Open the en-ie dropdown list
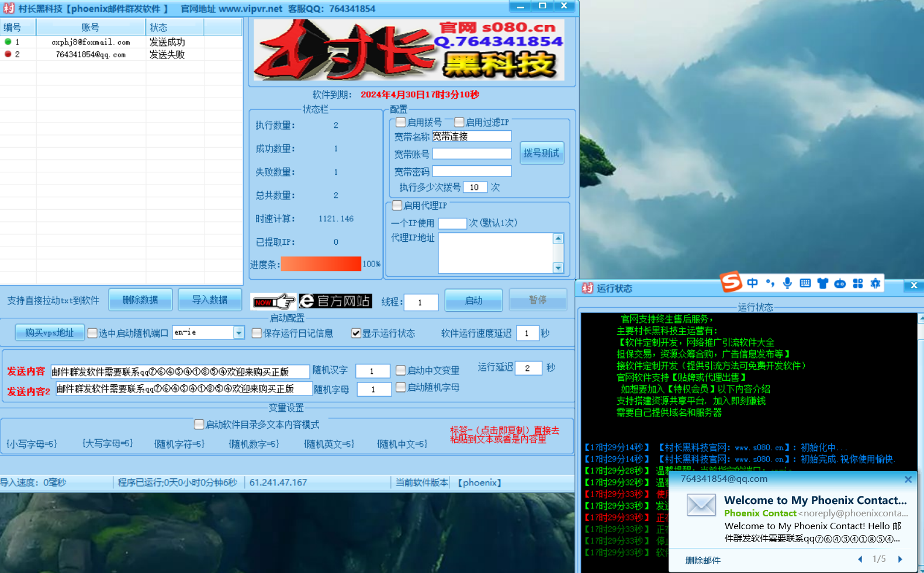Screen dimensions: 924x573 pyautogui.click(x=238, y=332)
